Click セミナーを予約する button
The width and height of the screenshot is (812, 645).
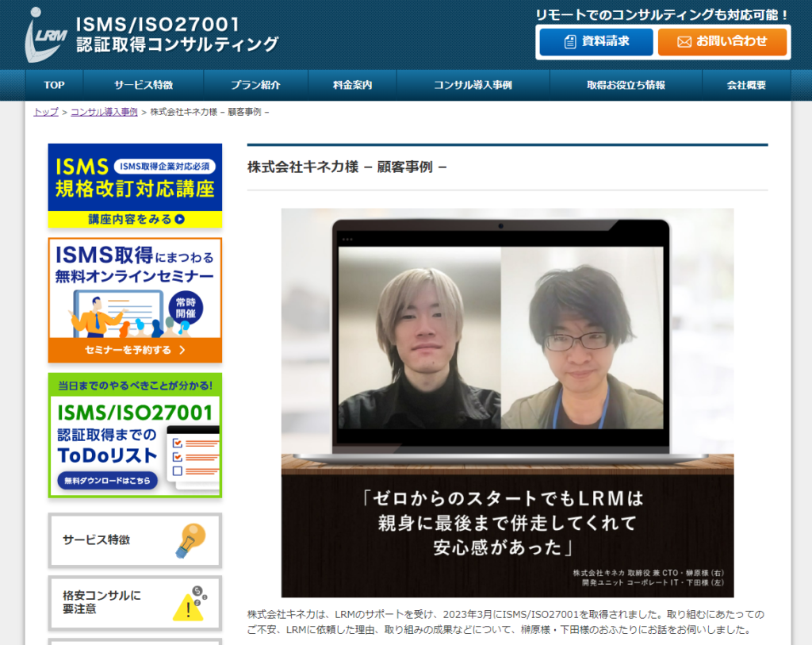135,350
